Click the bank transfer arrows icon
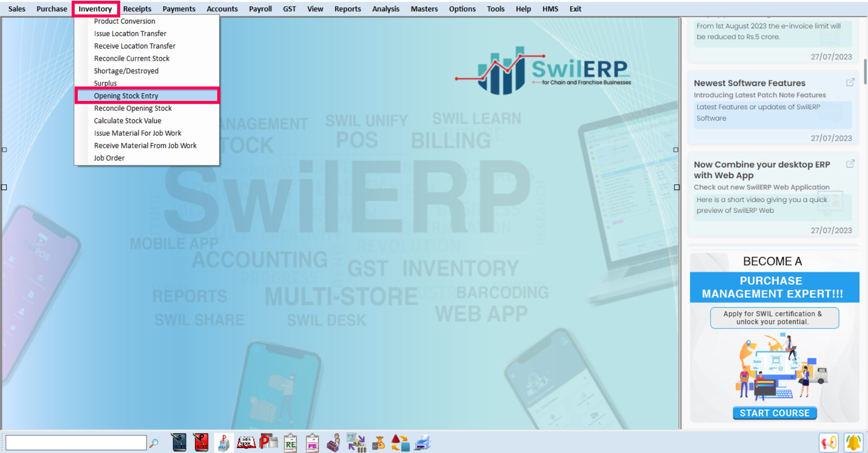 (356, 443)
